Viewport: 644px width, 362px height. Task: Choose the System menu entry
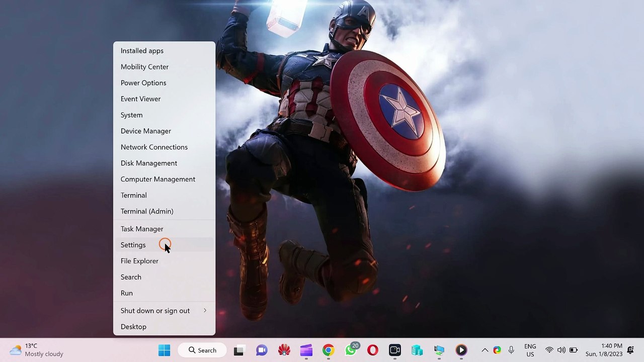(x=164, y=115)
